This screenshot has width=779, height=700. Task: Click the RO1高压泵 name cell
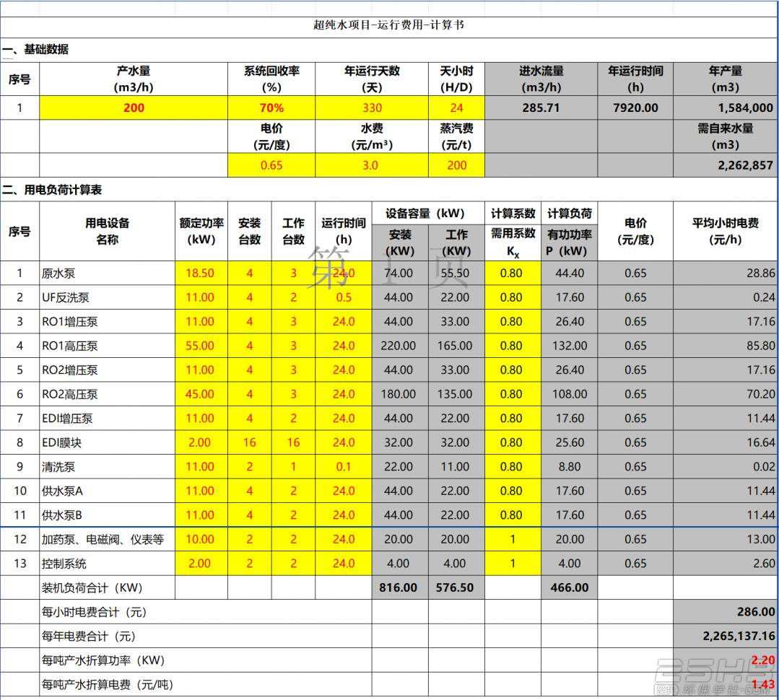coord(108,346)
